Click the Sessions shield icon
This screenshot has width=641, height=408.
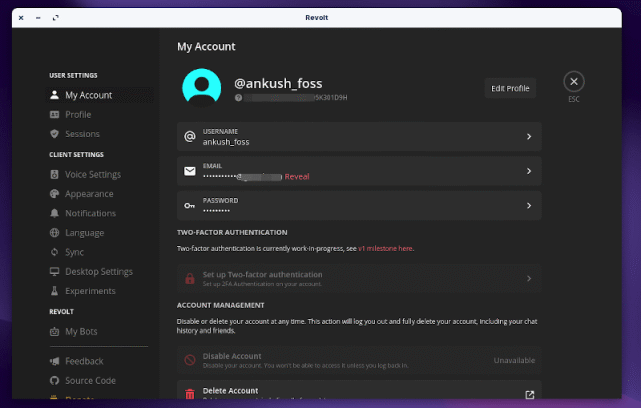pos(54,134)
